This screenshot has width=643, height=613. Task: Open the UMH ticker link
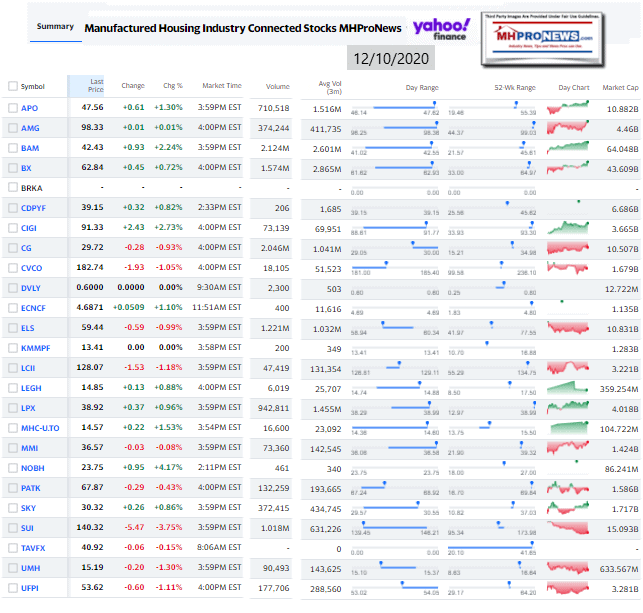click(31, 568)
